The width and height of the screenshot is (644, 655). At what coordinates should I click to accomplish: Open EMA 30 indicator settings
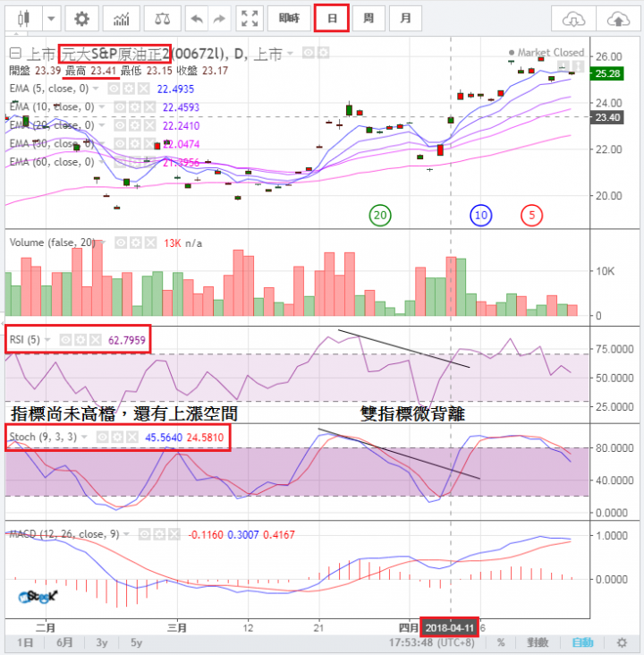pyautogui.click(x=134, y=144)
